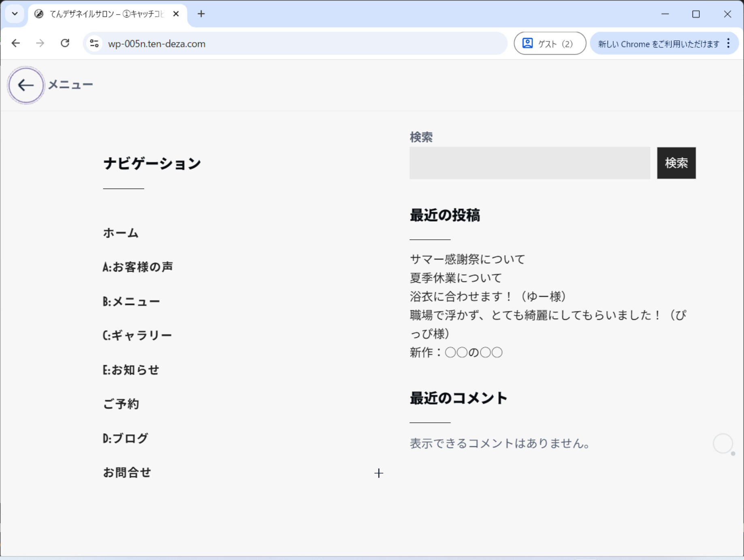Open a new tab with plus icon

pyautogui.click(x=201, y=14)
